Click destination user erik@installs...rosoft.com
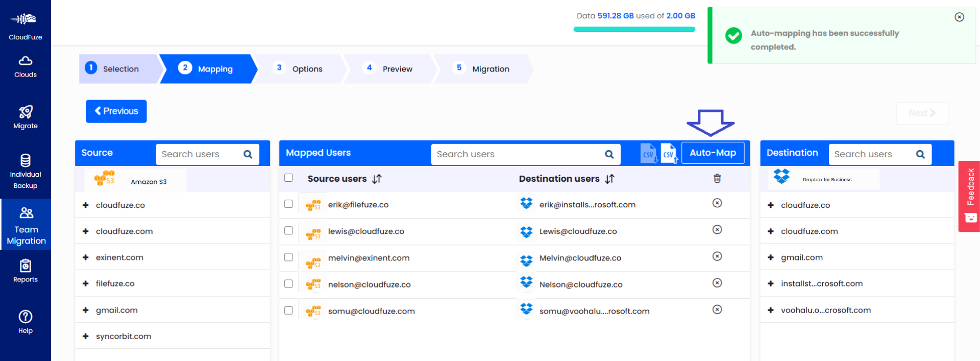Viewport: 980px width, 361px height. point(587,205)
